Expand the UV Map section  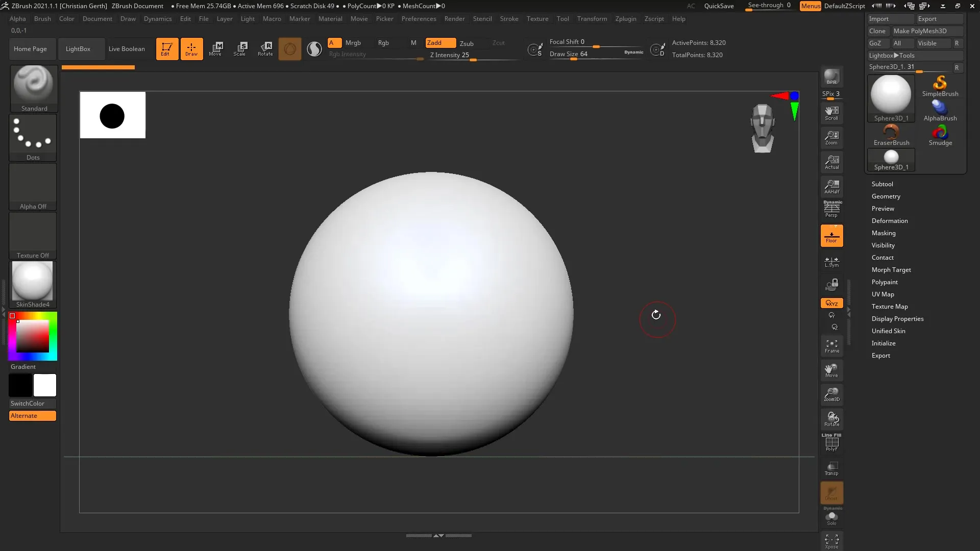883,294
